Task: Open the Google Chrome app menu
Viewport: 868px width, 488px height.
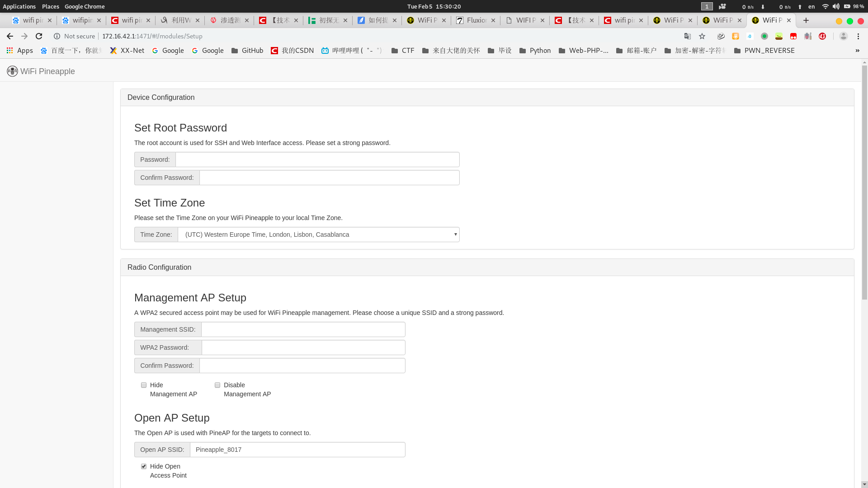Action: (85, 6)
